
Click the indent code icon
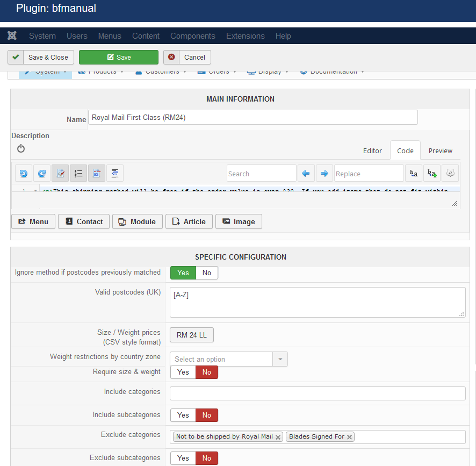tap(115, 173)
